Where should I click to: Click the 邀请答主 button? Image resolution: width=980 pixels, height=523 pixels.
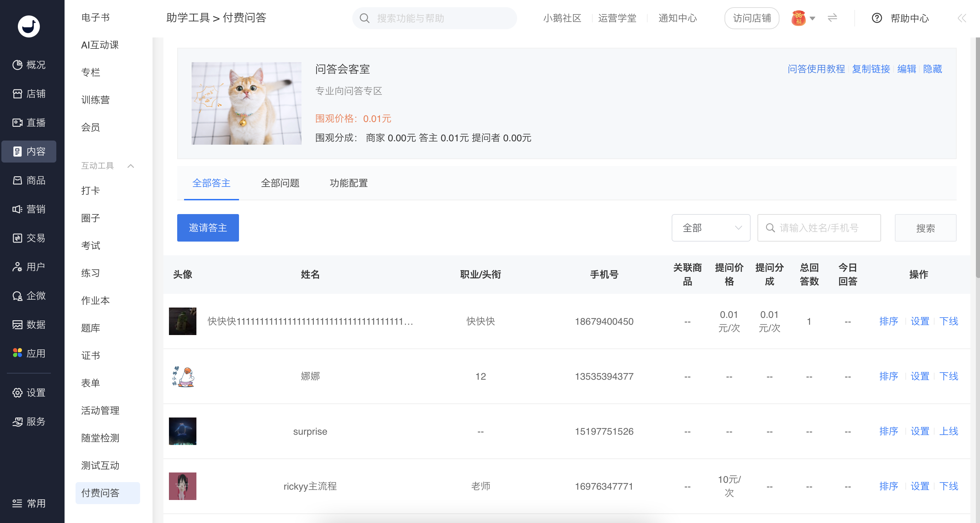point(208,227)
